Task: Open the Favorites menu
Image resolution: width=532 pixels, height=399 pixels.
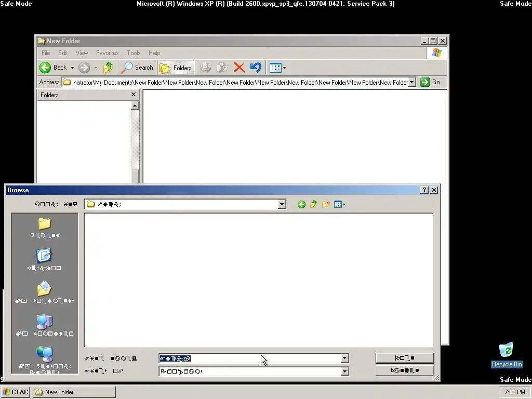Action: tap(107, 53)
